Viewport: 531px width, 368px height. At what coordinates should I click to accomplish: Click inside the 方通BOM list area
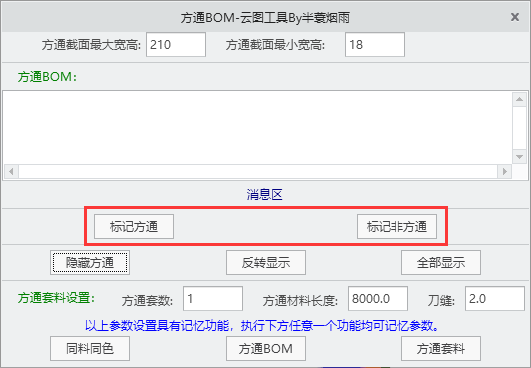point(257,128)
